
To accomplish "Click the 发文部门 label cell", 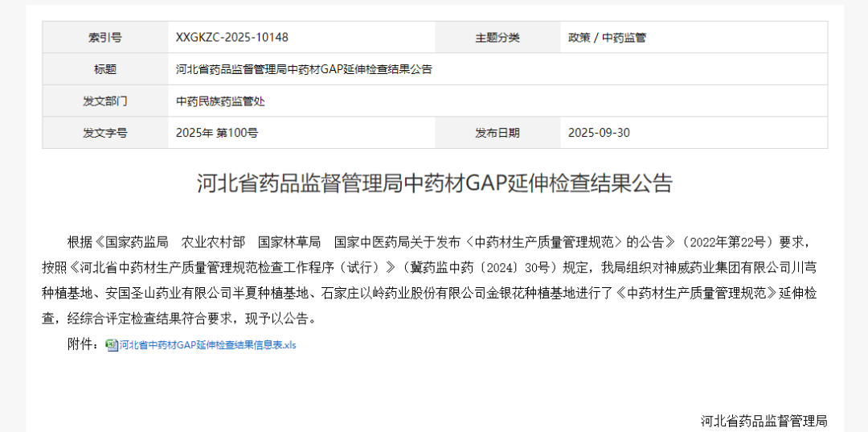I will point(105,101).
